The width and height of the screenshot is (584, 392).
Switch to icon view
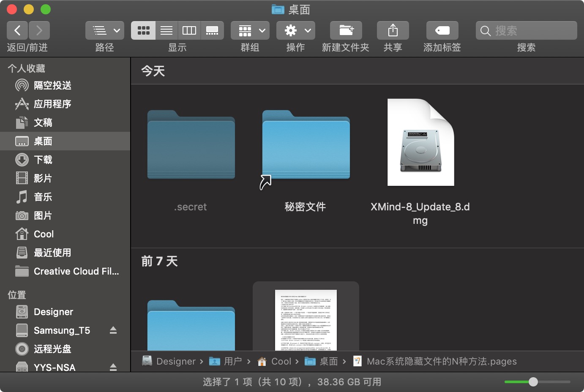(143, 30)
